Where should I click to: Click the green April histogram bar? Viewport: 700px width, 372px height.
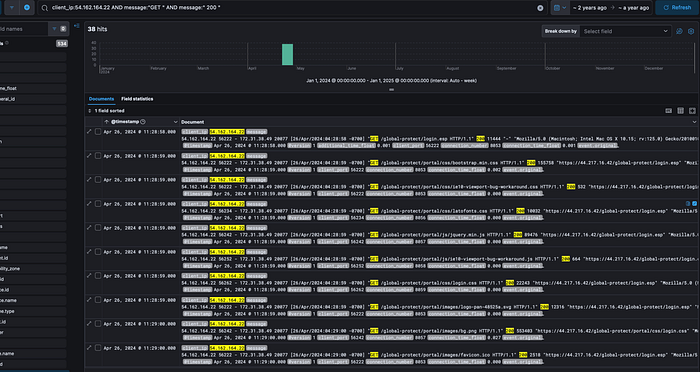[288, 54]
